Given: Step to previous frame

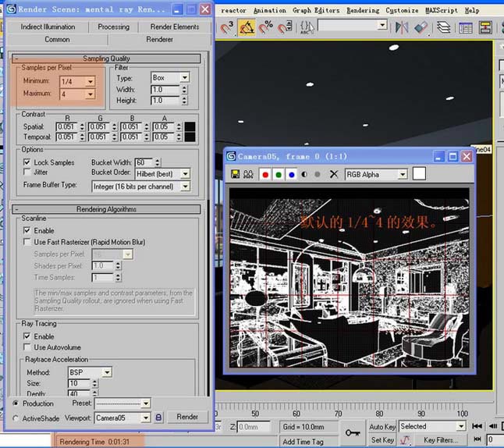Looking at the screenshot, I should [493, 426].
